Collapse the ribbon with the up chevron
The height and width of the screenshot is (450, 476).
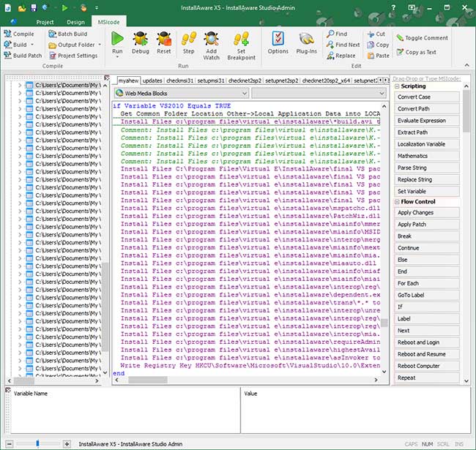coord(466,65)
